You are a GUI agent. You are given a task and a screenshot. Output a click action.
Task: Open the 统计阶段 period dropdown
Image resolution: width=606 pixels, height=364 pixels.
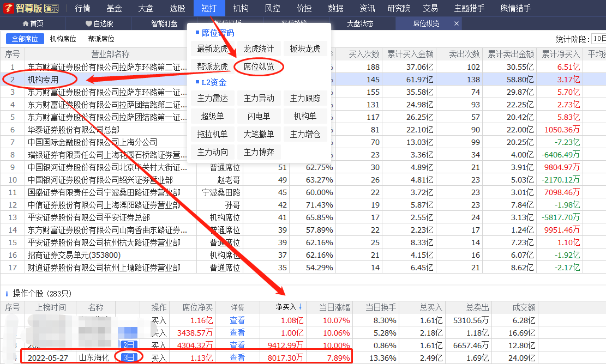click(x=599, y=39)
